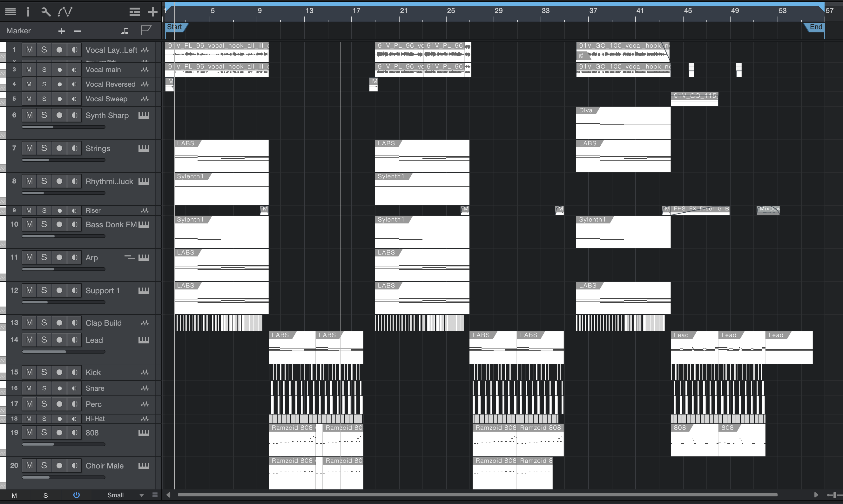Click the music note icon in Marker row
The width and height of the screenshot is (843, 504).
(x=125, y=31)
